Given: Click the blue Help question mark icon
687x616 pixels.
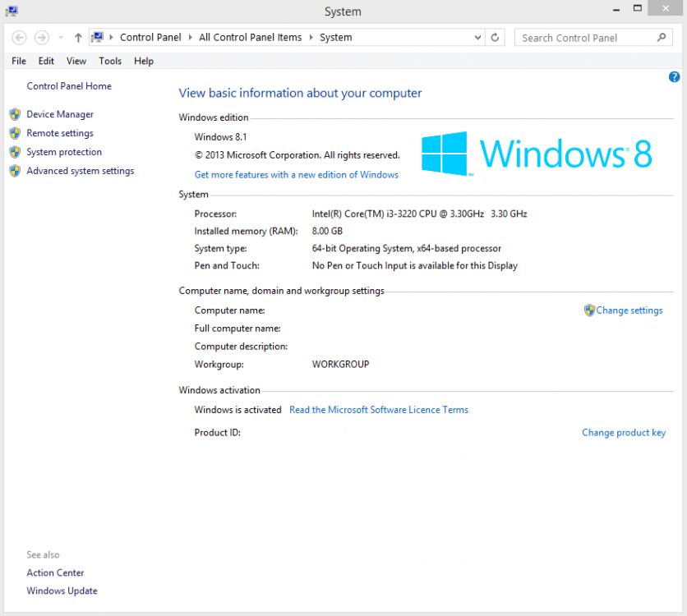Looking at the screenshot, I should 675,77.
